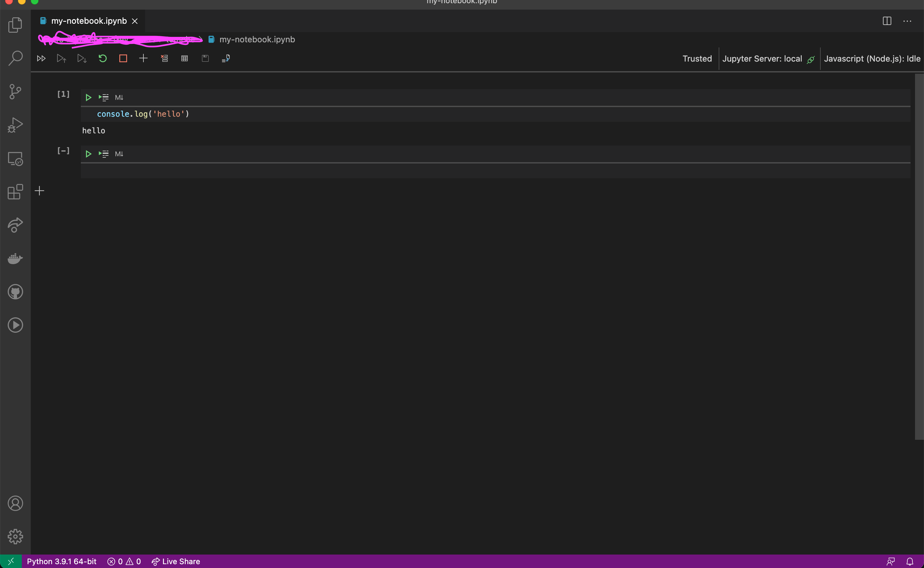Open the Run and Debug sidebar icon
Viewport: 924px width, 568px height.
pos(15,125)
